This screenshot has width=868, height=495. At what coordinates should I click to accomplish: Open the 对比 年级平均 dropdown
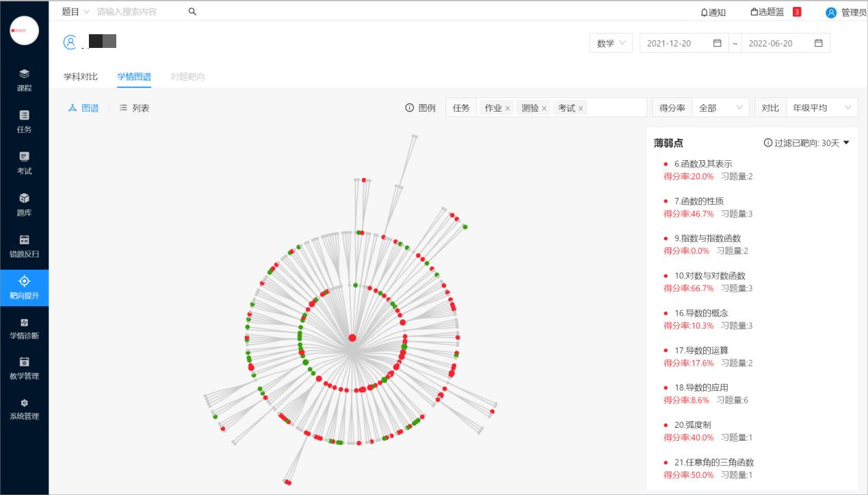tap(821, 108)
